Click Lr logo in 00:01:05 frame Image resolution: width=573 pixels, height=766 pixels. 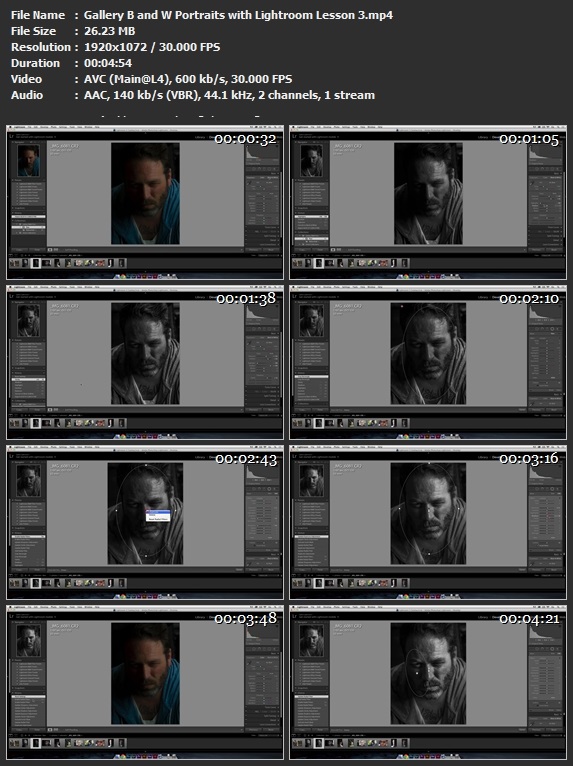(295, 136)
